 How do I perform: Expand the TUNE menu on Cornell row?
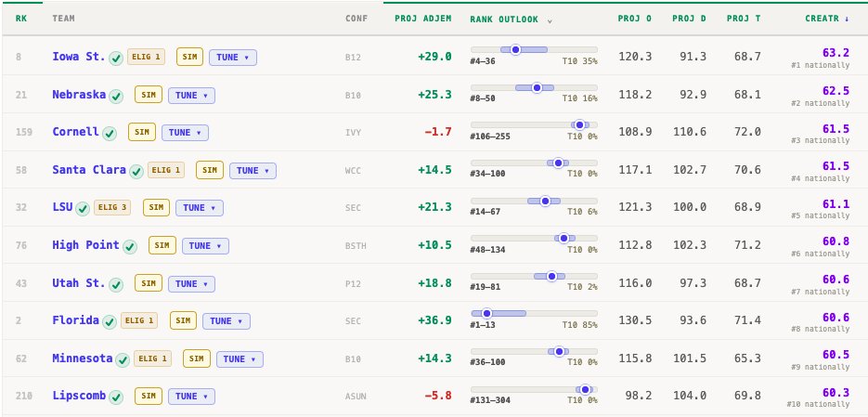click(x=185, y=133)
